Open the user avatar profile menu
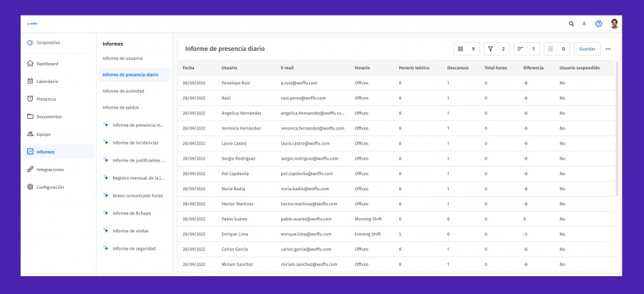 point(614,24)
